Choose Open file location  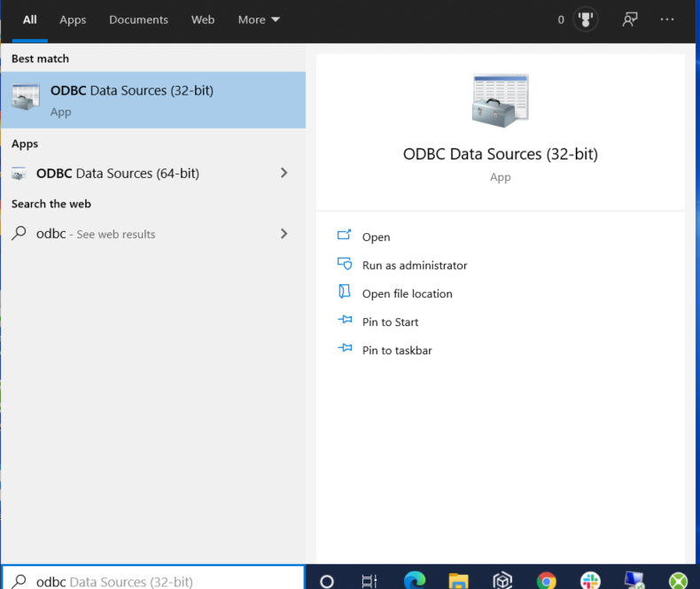coord(407,293)
